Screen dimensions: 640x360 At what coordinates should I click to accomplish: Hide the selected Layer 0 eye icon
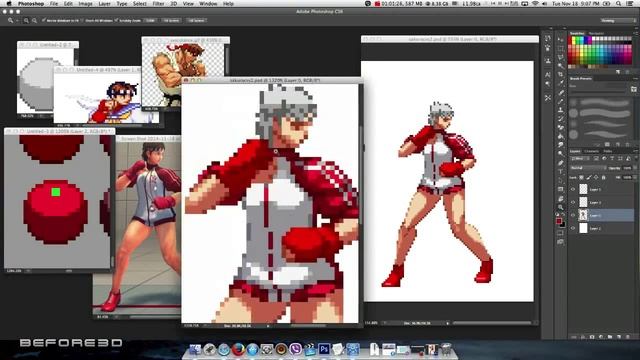click(x=573, y=215)
